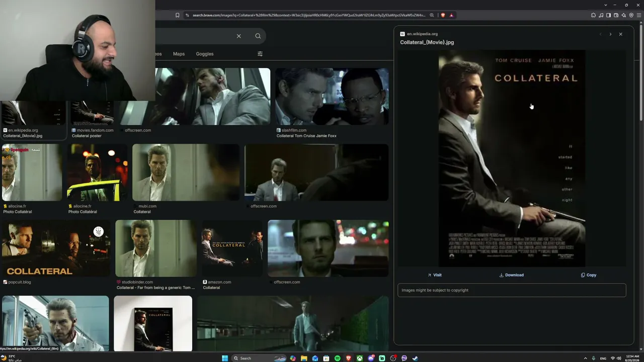Image resolution: width=644 pixels, height=362 pixels.
Task: Open the Goggles search tab
Action: click(x=205, y=54)
